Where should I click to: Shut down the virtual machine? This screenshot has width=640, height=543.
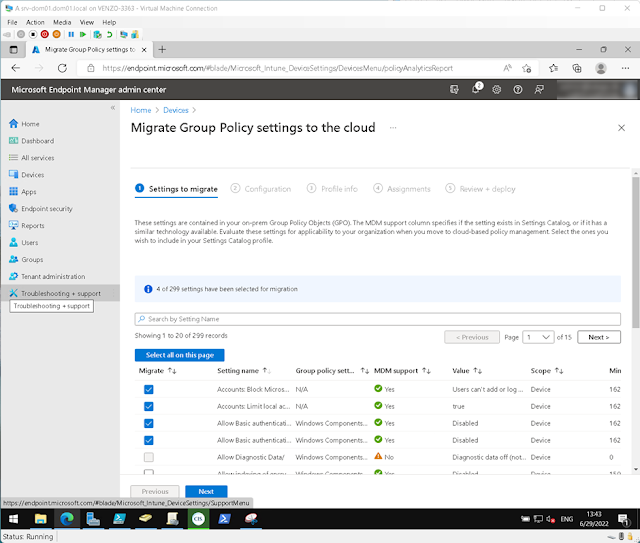click(44, 34)
